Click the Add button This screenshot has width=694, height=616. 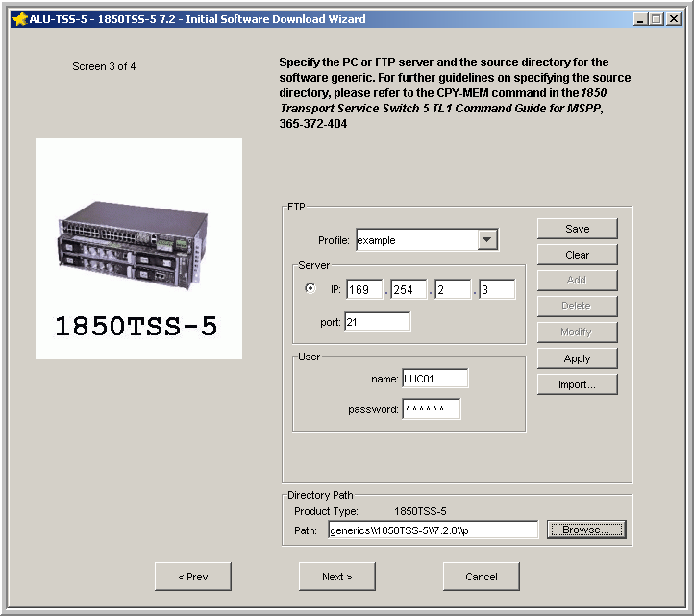tap(577, 280)
